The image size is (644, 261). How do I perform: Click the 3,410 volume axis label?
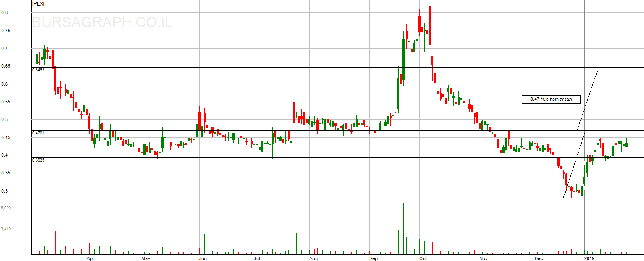(x=6, y=229)
